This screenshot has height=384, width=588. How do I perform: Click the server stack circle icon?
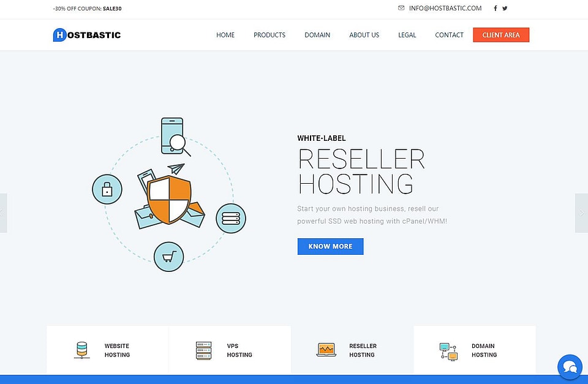pyautogui.click(x=231, y=218)
